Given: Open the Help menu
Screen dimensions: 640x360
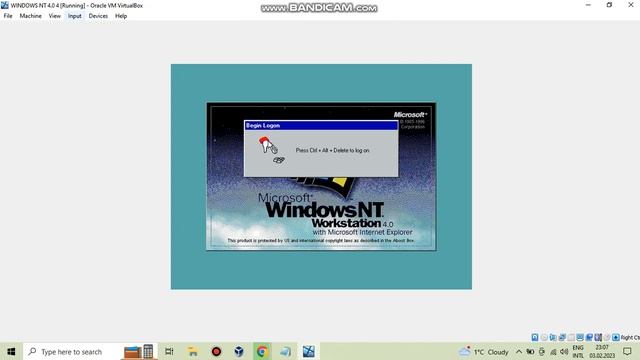Looking at the screenshot, I should (121, 16).
